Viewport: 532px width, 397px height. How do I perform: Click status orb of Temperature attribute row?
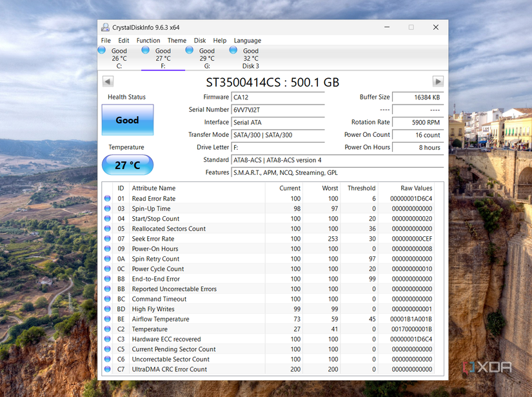[108, 329]
